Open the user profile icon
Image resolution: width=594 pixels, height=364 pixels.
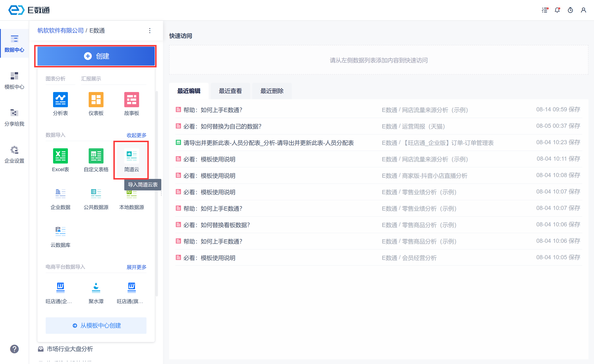point(583,10)
